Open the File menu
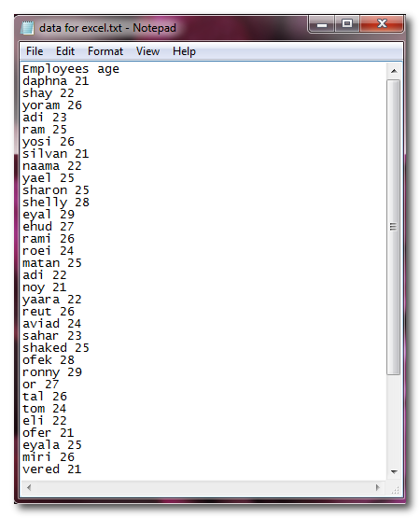 [x=35, y=51]
